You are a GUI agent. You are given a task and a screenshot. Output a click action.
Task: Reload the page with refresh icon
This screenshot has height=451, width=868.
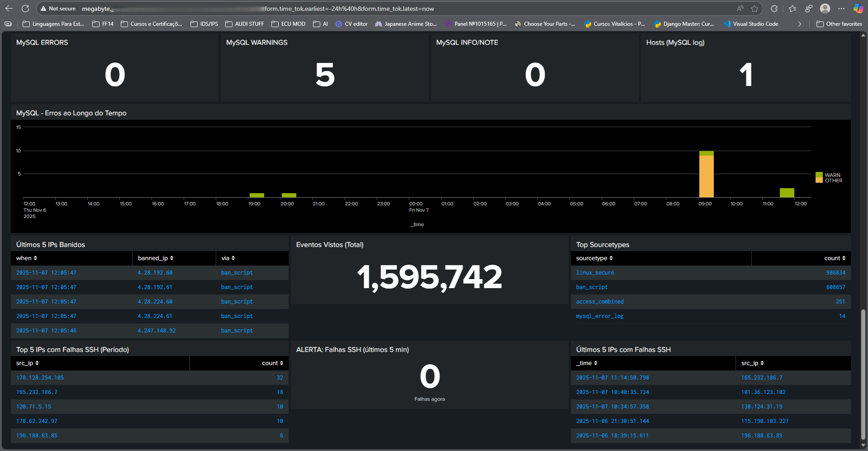25,9
